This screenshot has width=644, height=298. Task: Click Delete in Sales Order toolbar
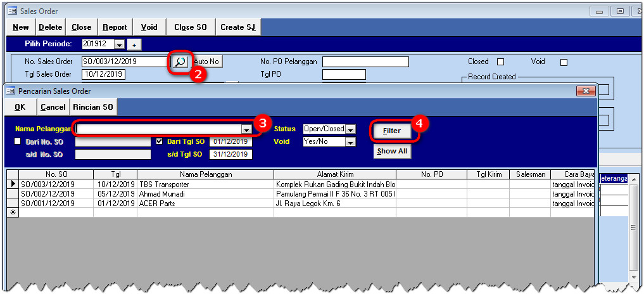point(51,27)
